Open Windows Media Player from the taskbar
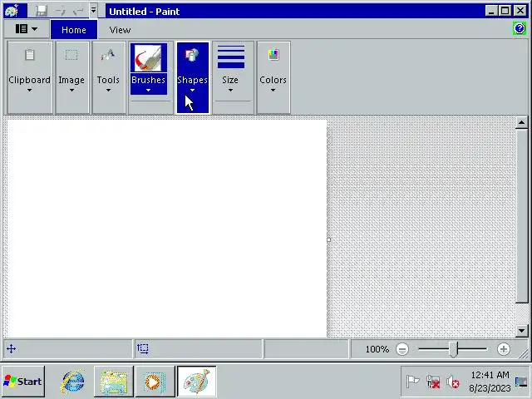 click(x=155, y=382)
